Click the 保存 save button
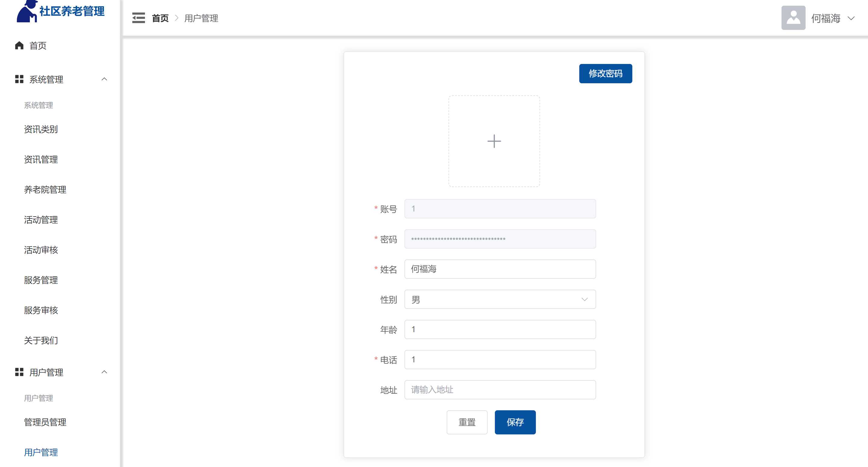 coord(515,422)
